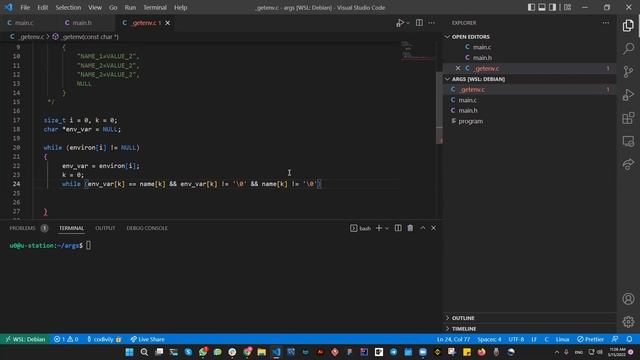The image size is (640, 360).
Task: Toggle secondary side bar visibility
Action: [552, 7]
